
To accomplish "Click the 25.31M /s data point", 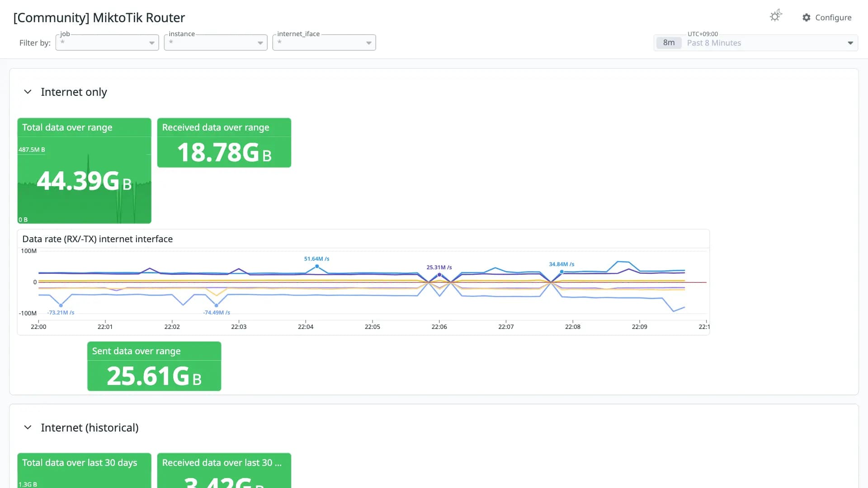I will click(x=439, y=275).
